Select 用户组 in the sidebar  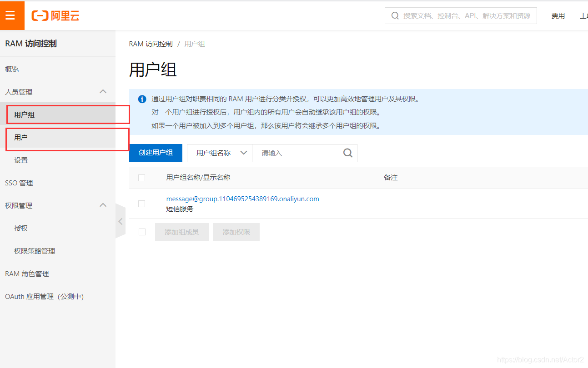58,114
